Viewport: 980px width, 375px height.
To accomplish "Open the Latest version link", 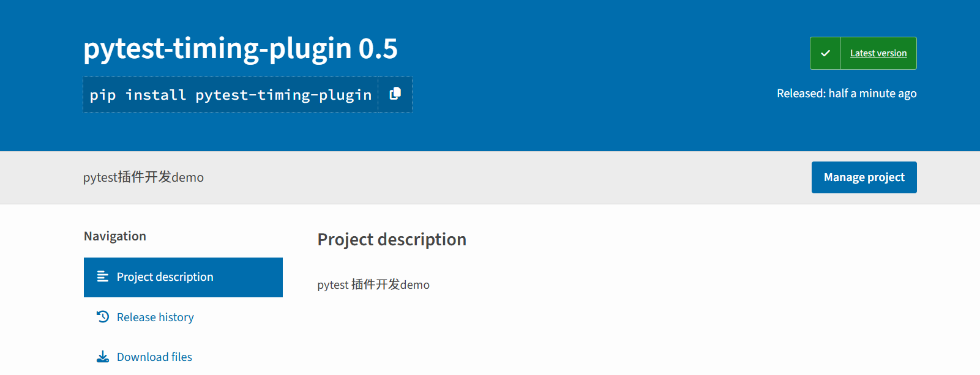I will point(878,53).
